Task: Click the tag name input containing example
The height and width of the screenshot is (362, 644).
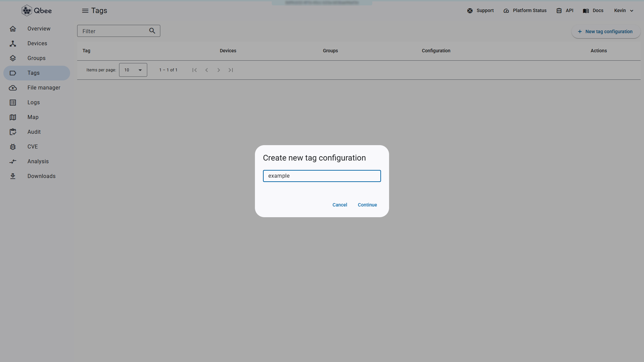Action: pos(322,176)
